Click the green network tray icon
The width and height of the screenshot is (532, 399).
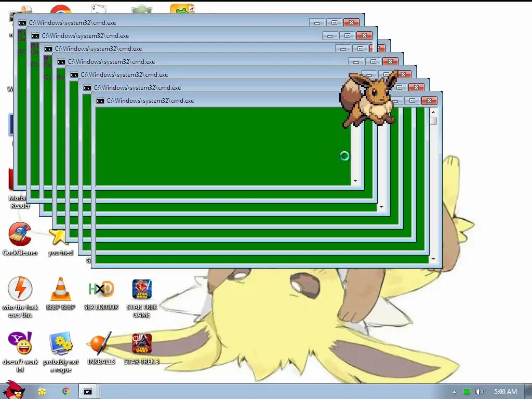[467, 392]
